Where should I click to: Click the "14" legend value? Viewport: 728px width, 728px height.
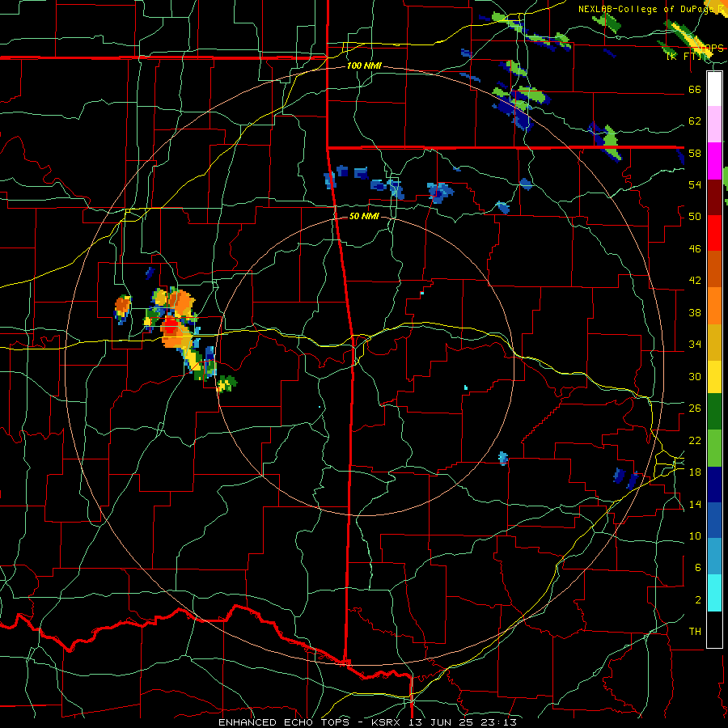pyautogui.click(x=695, y=504)
